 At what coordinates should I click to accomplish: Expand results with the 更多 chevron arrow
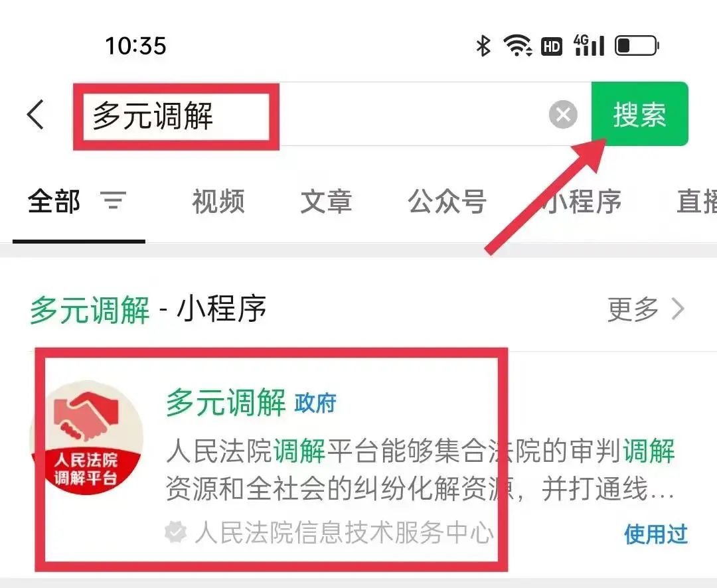click(x=678, y=309)
